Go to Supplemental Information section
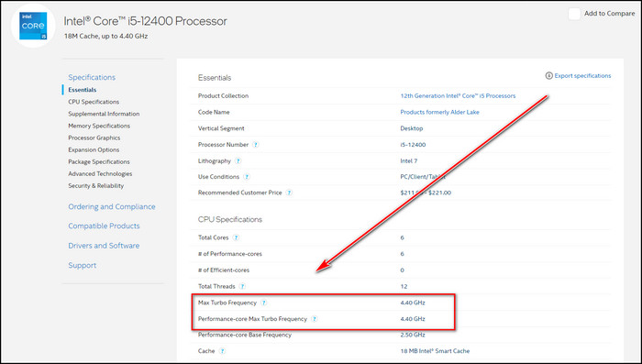Image resolution: width=642 pixels, height=364 pixels. tap(104, 114)
